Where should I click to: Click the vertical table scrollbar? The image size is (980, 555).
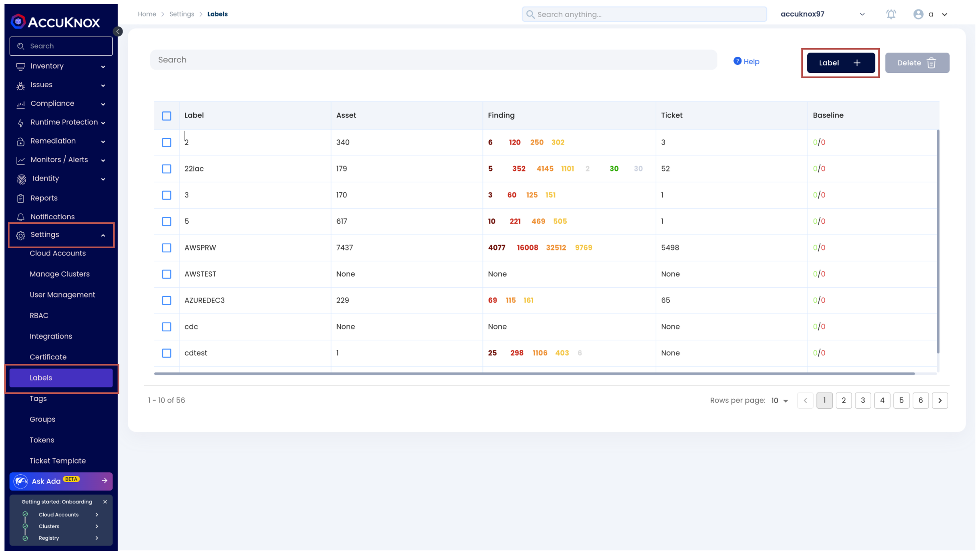pos(938,242)
